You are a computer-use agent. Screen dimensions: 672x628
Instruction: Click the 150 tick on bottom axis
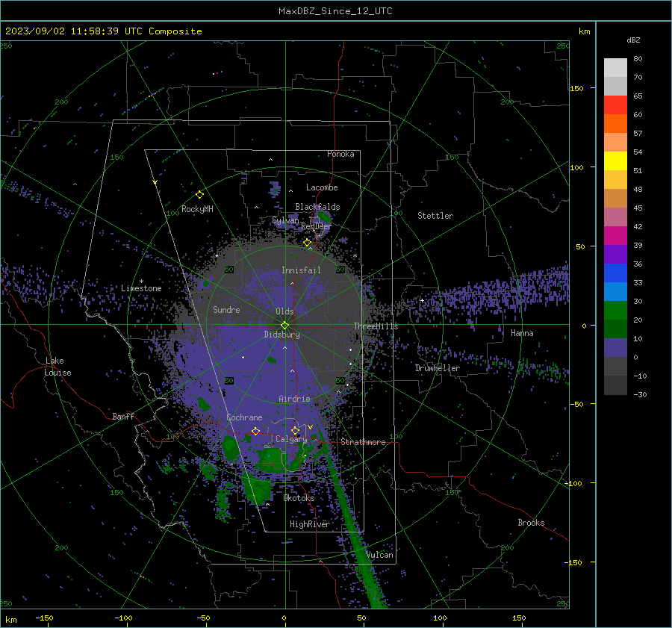pyautogui.click(x=519, y=618)
